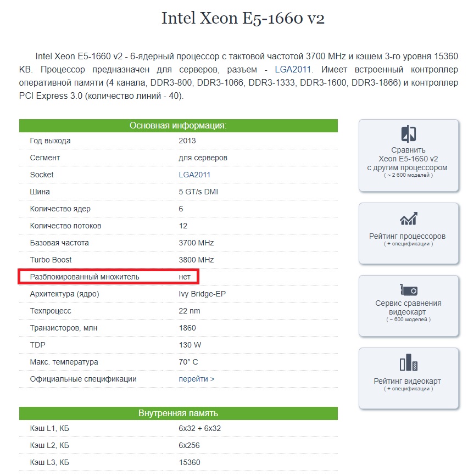Follow LGA2011 link in description paragraph
Viewport: 468px width, 476px height.
(x=293, y=70)
